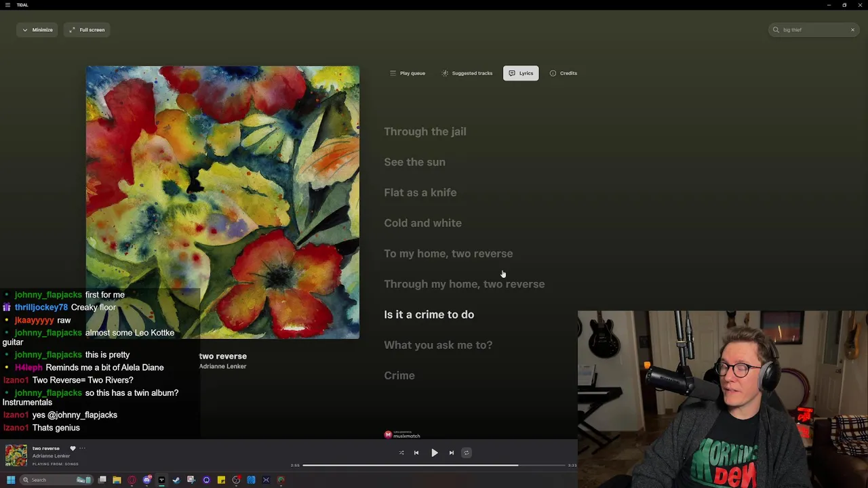Open 'two reverse' track title below artwork

pos(222,356)
